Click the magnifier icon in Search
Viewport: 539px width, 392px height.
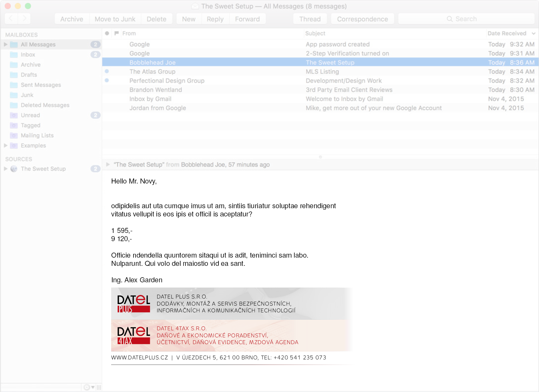click(450, 19)
